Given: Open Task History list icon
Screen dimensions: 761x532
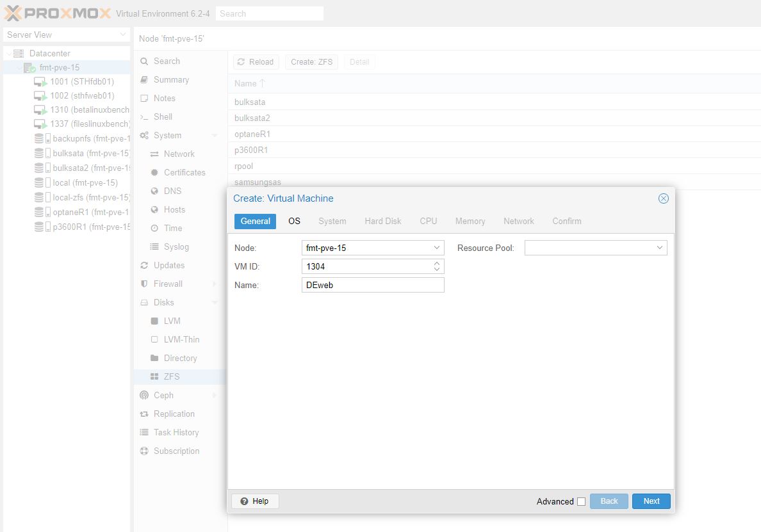Looking at the screenshot, I should (145, 433).
